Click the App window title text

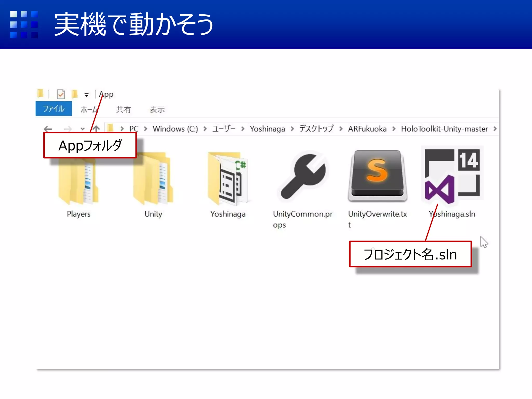click(106, 94)
